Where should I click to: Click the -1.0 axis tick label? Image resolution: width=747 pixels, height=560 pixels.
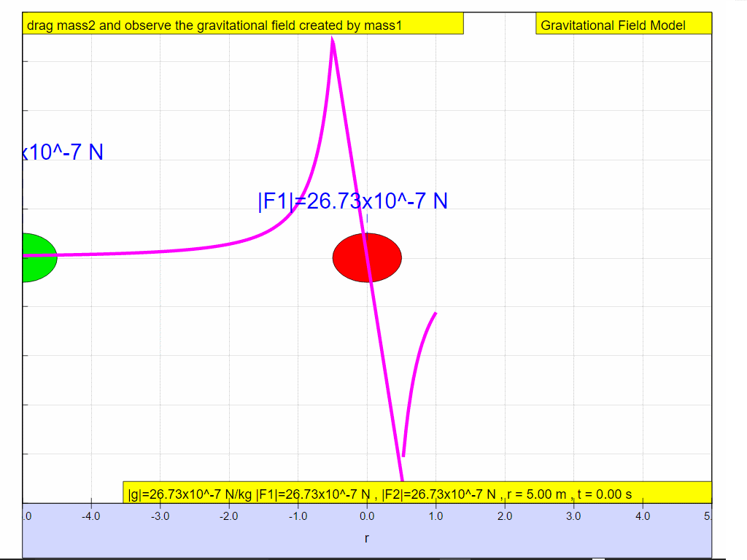[x=298, y=516]
